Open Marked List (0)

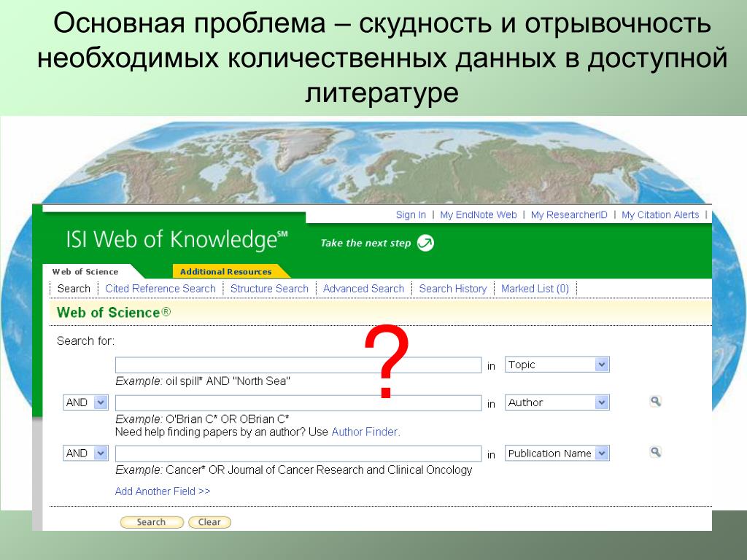(535, 289)
